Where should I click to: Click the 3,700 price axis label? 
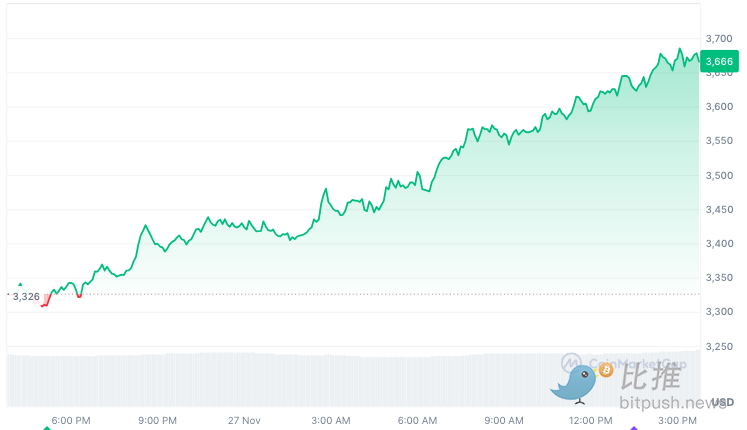pyautogui.click(x=719, y=38)
